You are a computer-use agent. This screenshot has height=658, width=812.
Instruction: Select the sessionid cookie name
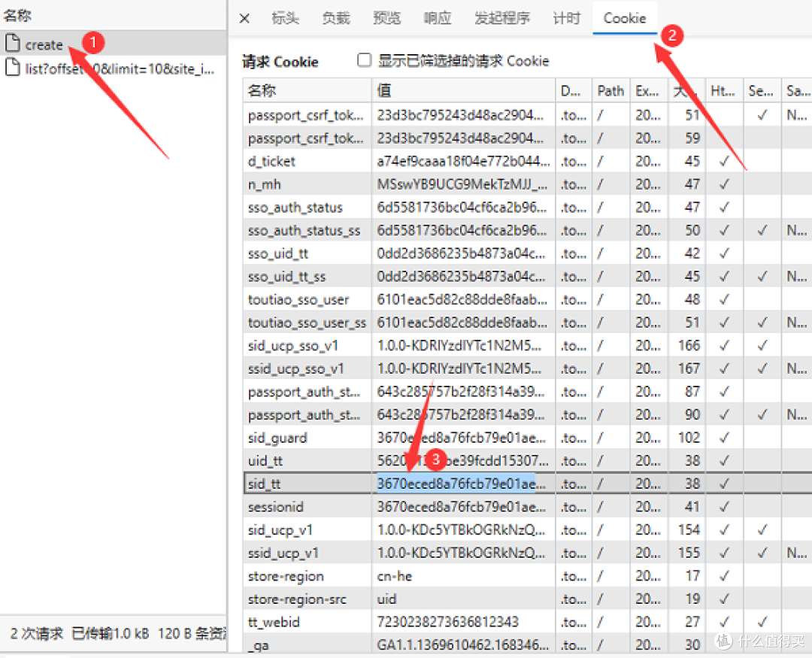tap(275, 507)
